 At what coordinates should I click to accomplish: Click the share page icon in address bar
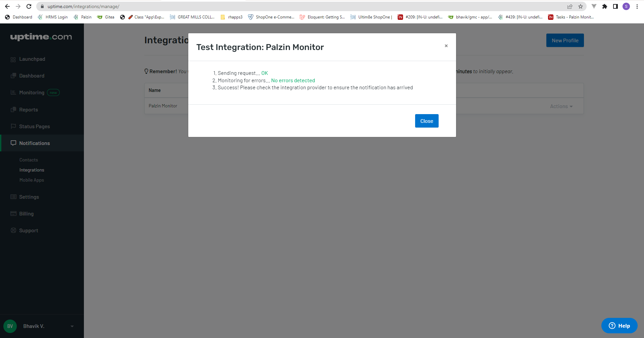click(570, 6)
